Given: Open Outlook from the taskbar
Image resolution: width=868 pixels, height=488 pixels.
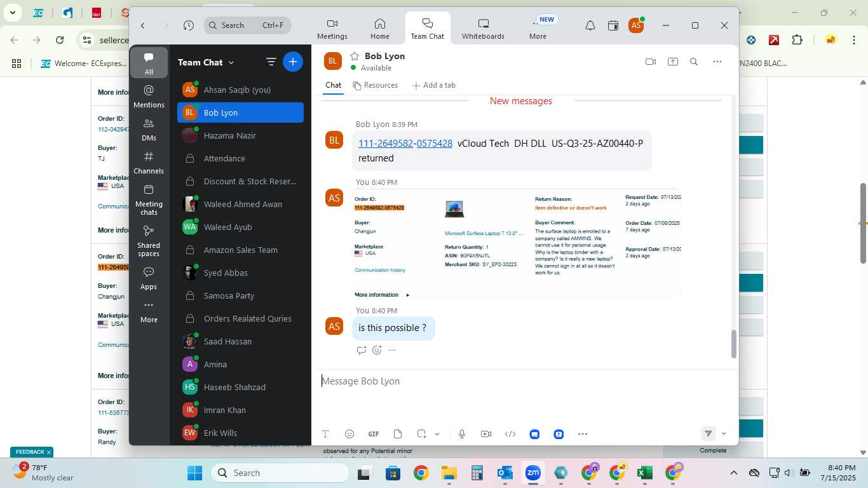Looking at the screenshot, I should click(505, 473).
